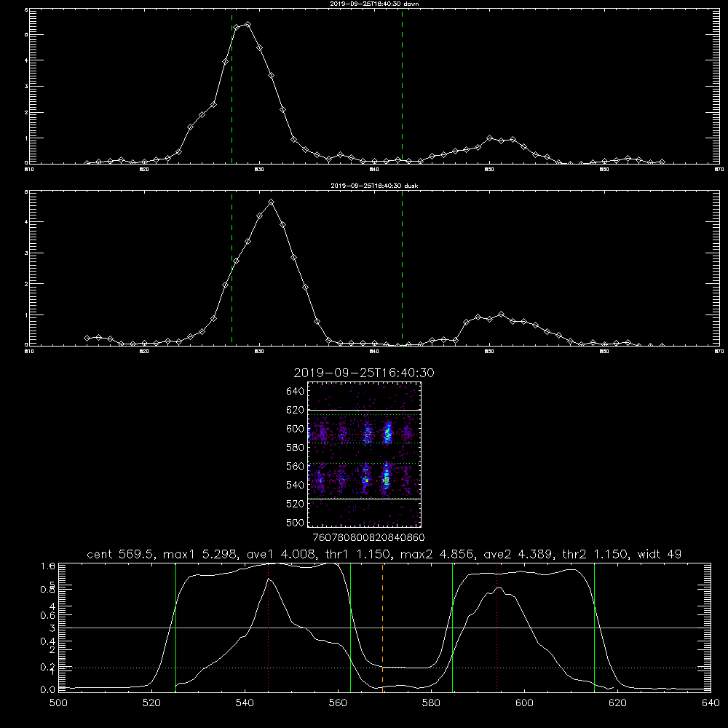The image size is (728, 728).
Task: Click the "cent 569.5" value in the header
Action: tap(122, 554)
